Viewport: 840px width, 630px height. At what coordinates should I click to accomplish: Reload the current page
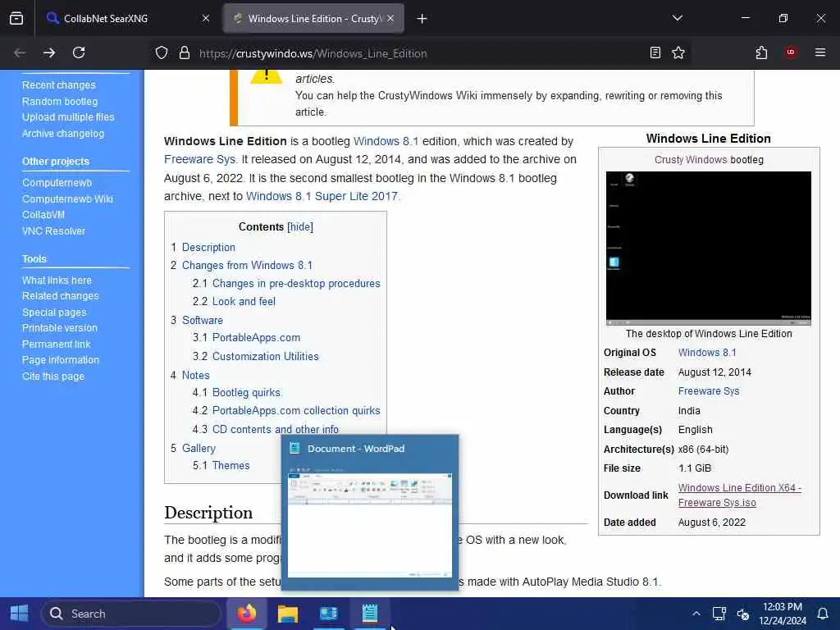[79, 52]
